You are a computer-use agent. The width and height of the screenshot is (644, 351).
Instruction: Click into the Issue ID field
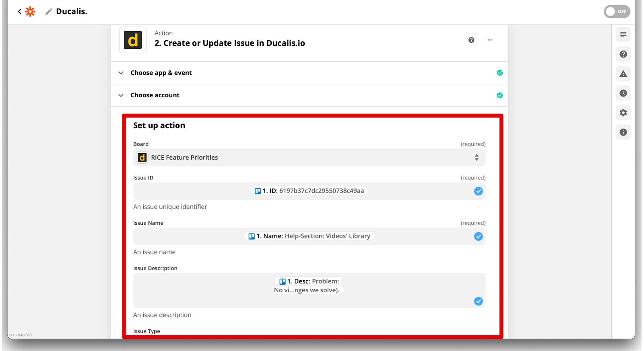pyautogui.click(x=309, y=191)
